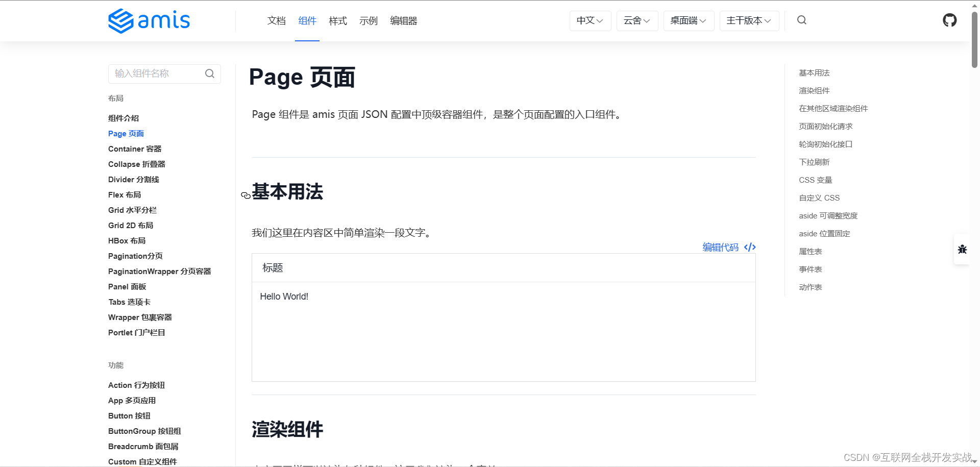Open the 中文 language dropdown

[590, 21]
